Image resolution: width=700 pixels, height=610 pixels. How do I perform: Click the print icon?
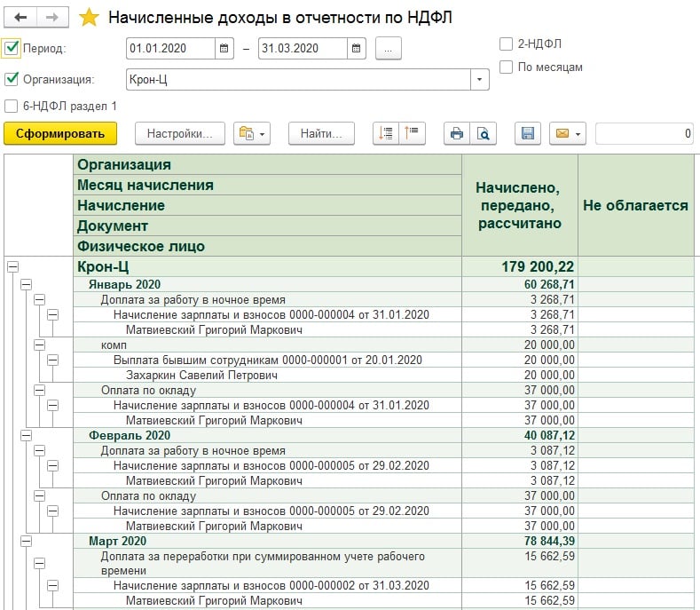pos(457,133)
